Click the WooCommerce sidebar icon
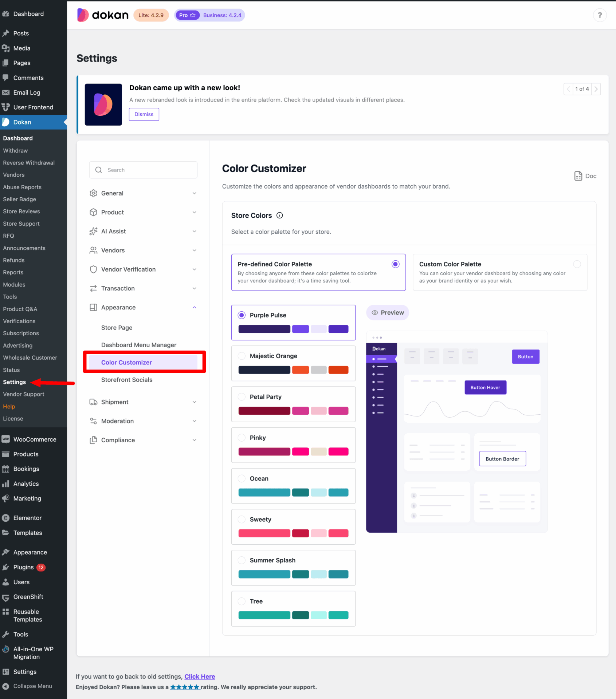The image size is (616, 699). pos(5,439)
